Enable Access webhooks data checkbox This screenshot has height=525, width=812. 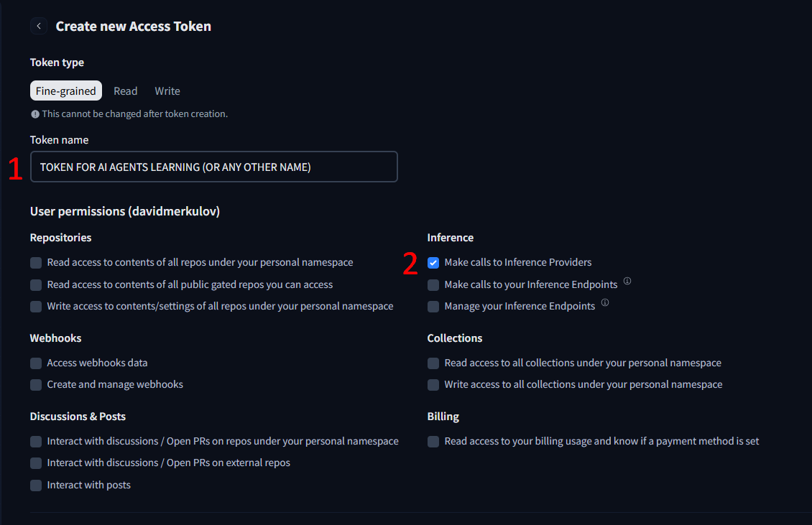point(36,363)
